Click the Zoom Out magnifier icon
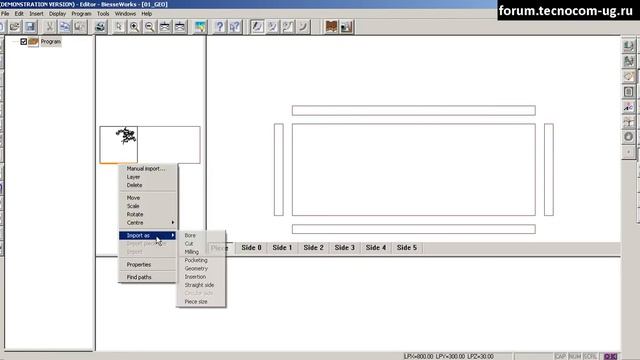The width and height of the screenshot is (640, 360). click(150, 27)
